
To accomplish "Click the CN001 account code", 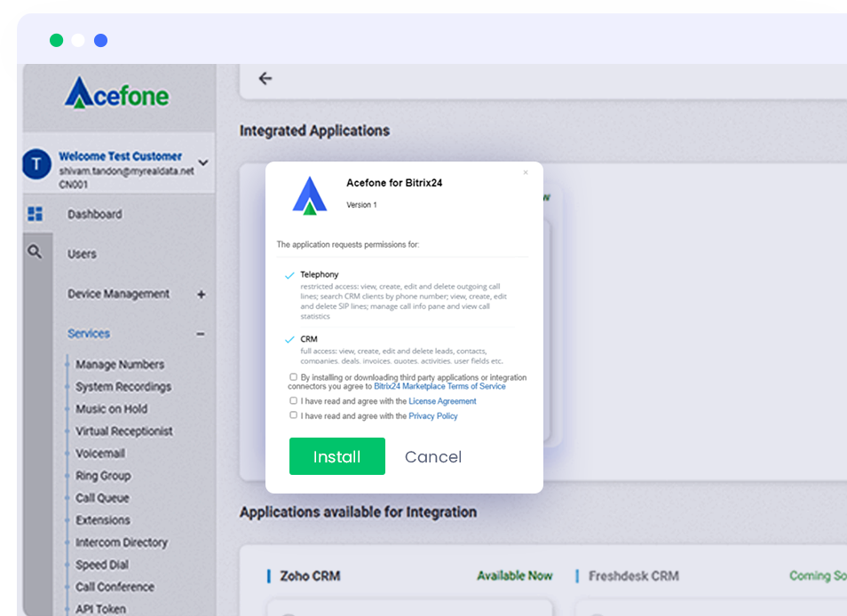I will 73,185.
